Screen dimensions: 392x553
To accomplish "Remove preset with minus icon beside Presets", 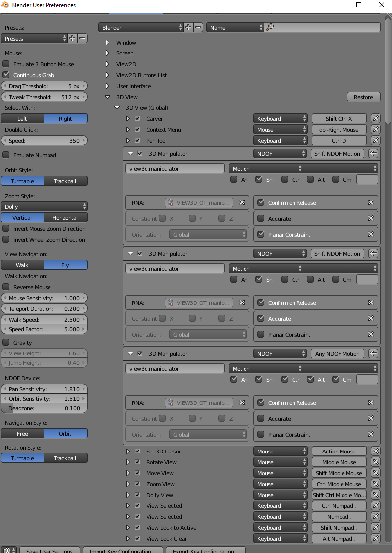I will tap(82, 39).
